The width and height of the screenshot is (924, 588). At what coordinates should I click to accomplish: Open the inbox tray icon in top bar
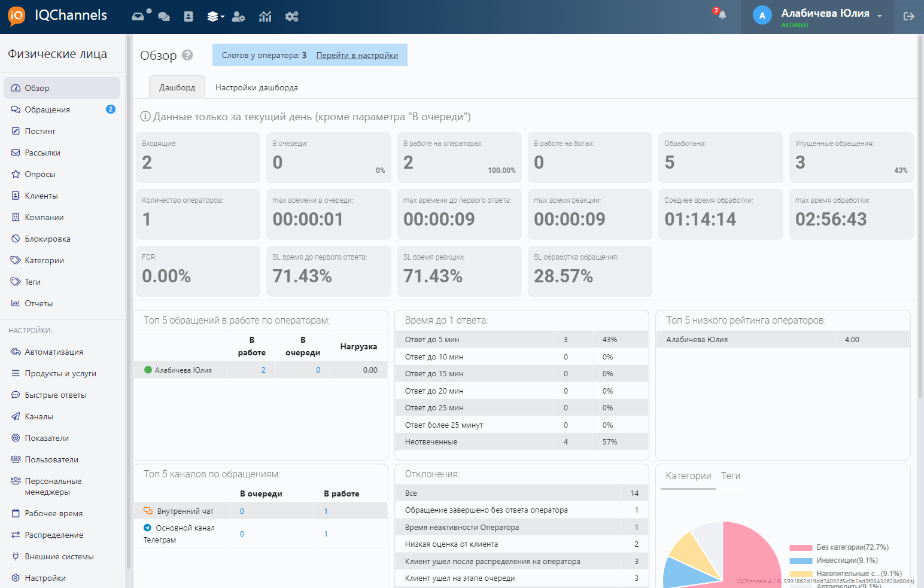[138, 16]
